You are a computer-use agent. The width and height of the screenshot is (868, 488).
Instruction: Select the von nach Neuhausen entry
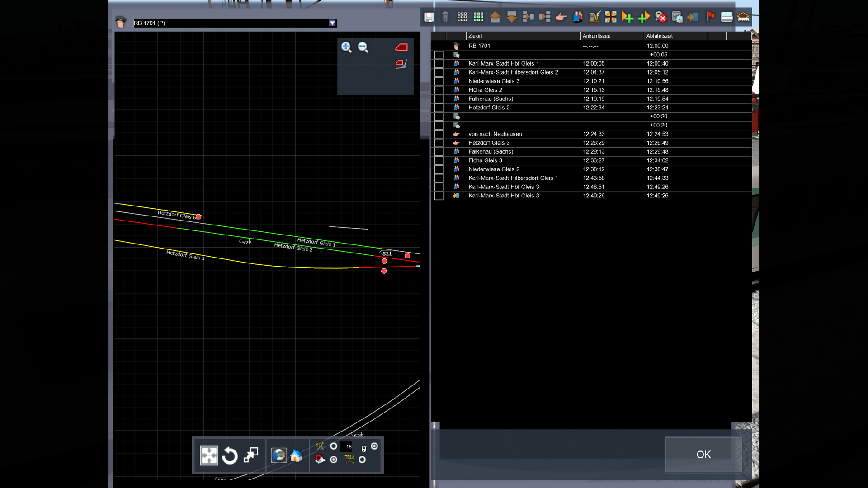click(495, 134)
